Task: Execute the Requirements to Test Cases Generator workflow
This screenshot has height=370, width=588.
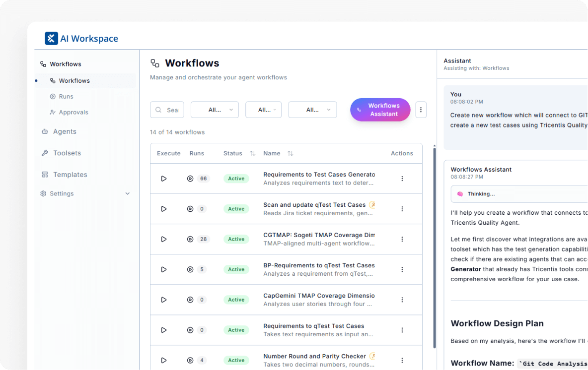Action: click(x=164, y=179)
